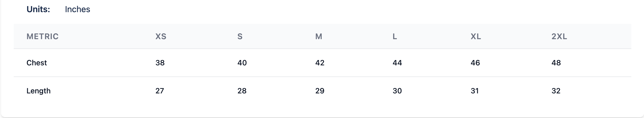644x118 pixels.
Task: Click the XS length value 27
Action: pyautogui.click(x=160, y=91)
